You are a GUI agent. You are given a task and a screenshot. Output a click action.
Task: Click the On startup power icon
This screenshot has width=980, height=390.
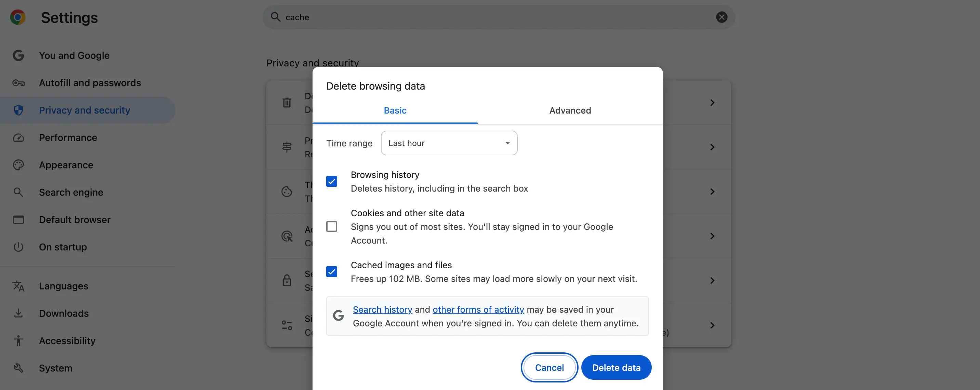(18, 247)
